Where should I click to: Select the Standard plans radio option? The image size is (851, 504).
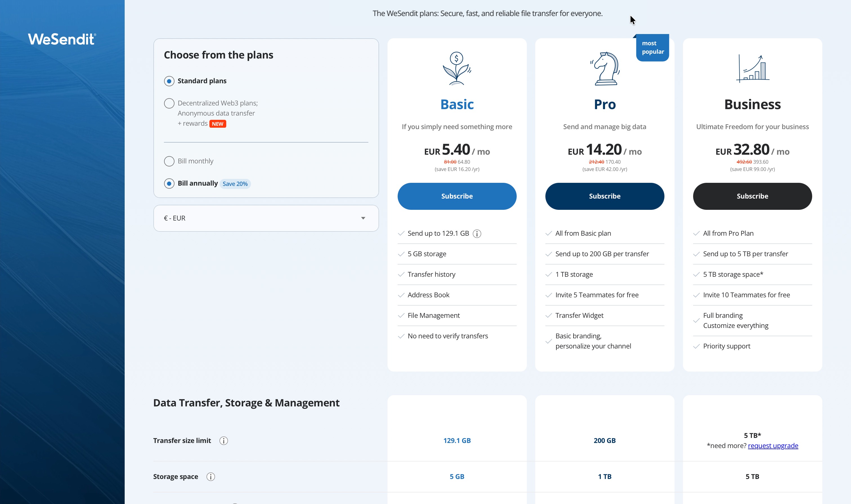pos(169,81)
